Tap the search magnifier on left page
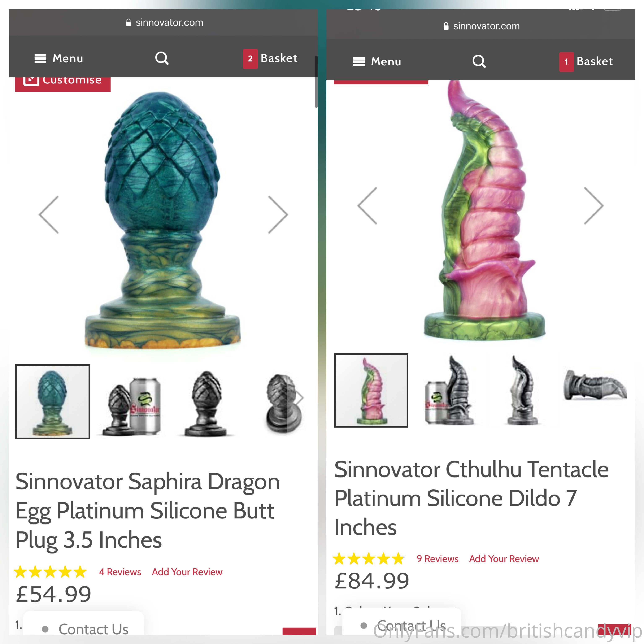The width and height of the screenshot is (644, 644). point(162,58)
